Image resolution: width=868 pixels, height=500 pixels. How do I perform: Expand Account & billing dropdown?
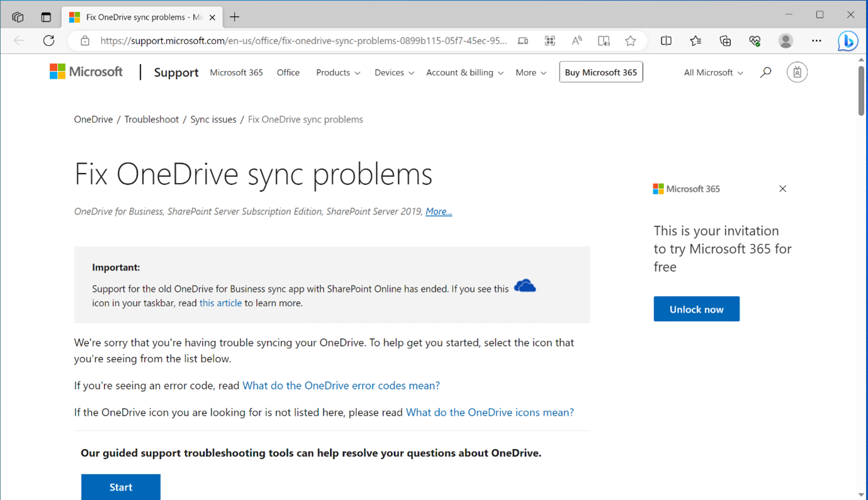click(465, 72)
